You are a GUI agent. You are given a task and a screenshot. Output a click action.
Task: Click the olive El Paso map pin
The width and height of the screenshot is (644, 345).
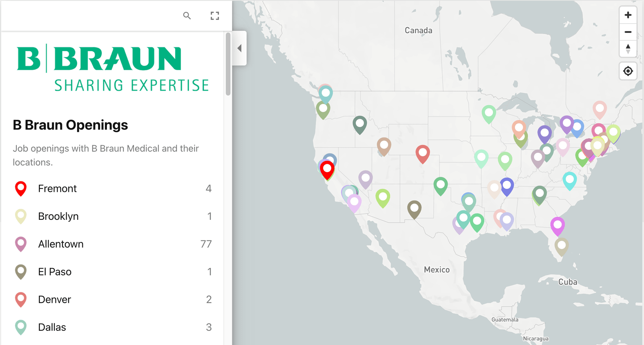coord(414,208)
